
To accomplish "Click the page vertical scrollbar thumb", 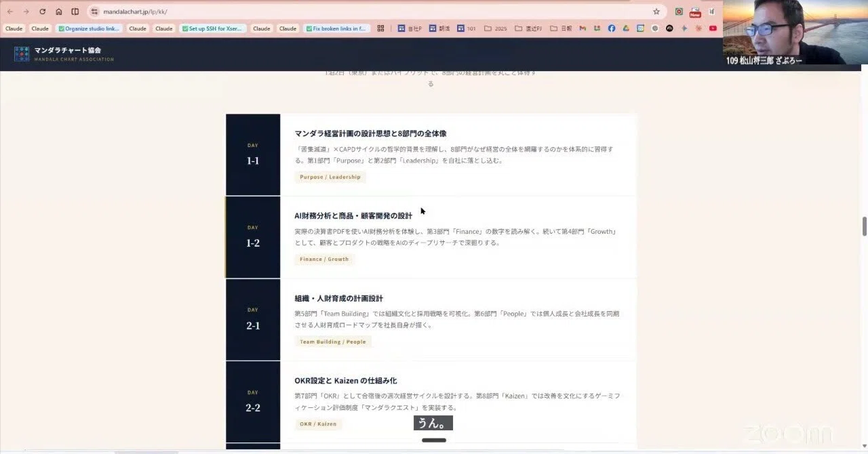I will (x=865, y=226).
